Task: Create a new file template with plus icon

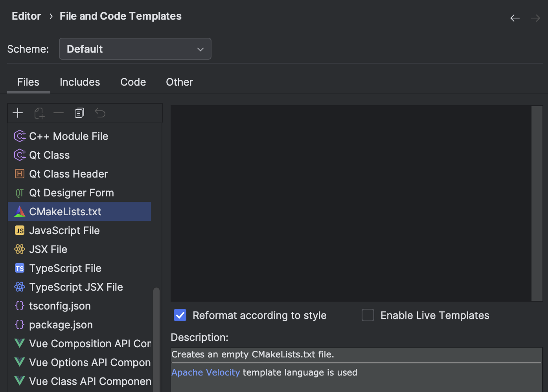Action: coord(18,113)
